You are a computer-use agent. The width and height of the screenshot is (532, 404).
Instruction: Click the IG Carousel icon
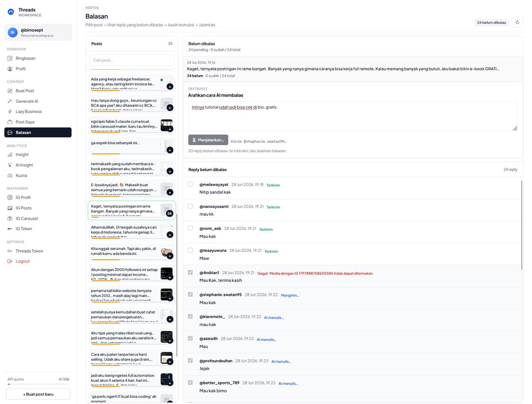(10, 218)
